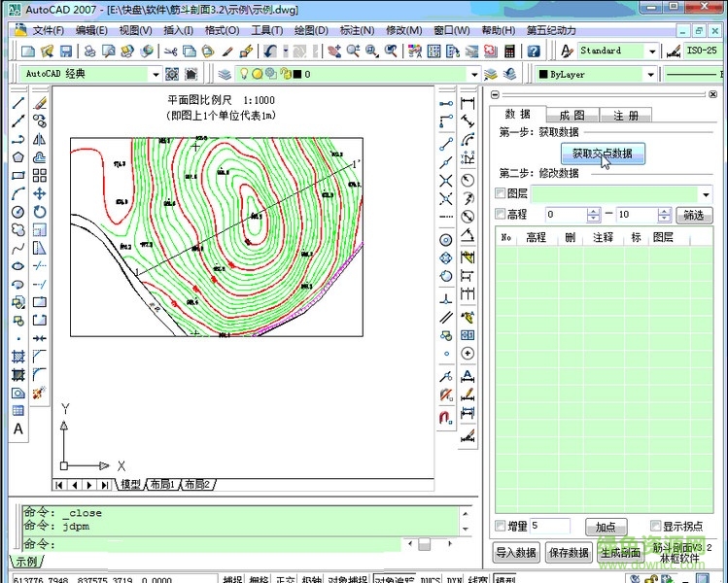Screen dimensions: 728x583
Task: Open the QuickCalc calculator icon
Action: click(x=507, y=51)
